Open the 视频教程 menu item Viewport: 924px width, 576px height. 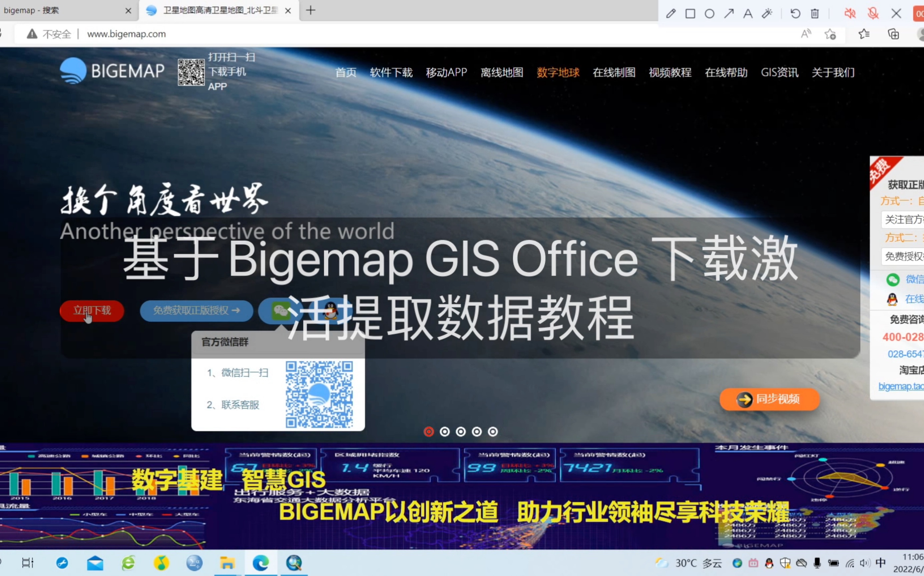coord(670,72)
